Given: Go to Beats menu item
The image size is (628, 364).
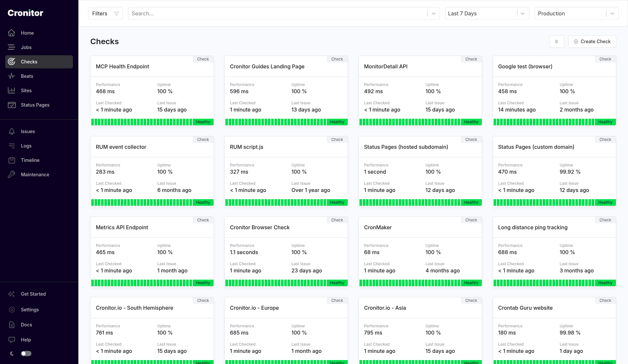Looking at the screenshot, I should (39, 76).
